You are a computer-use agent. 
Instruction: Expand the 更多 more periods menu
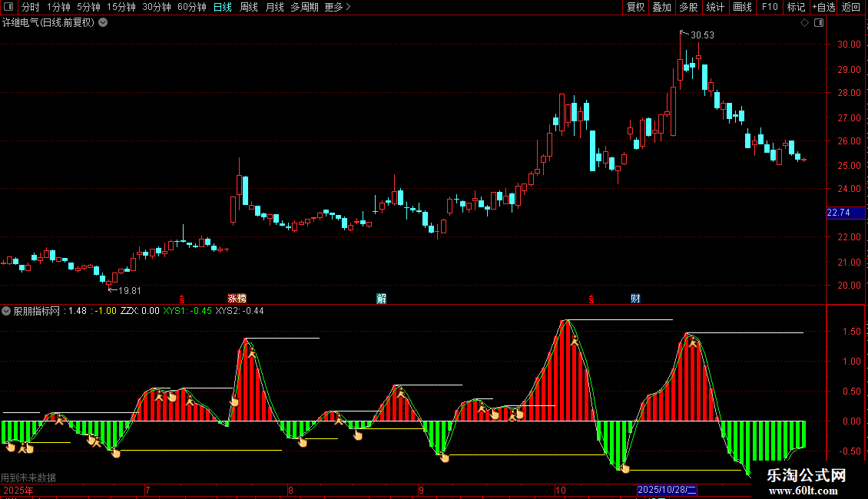338,7
